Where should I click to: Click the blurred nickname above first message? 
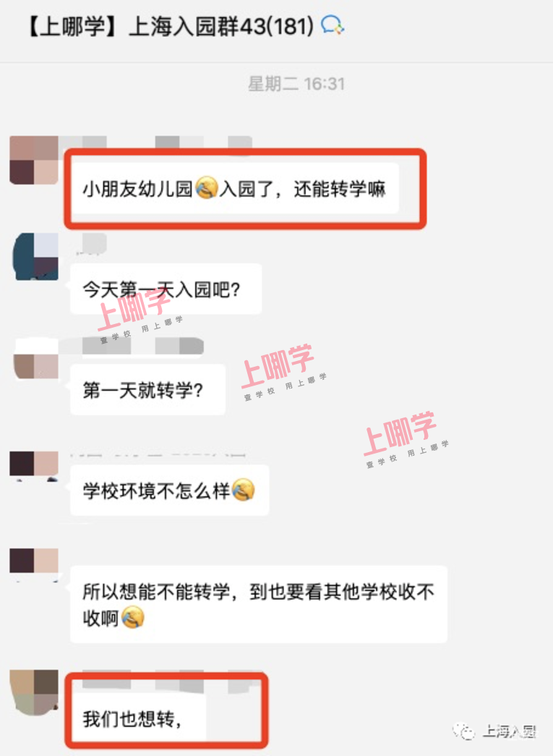click(155, 143)
